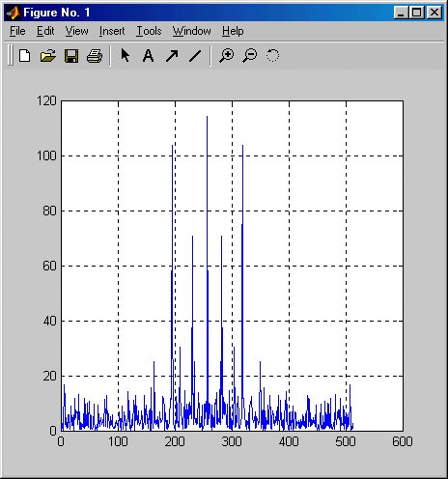This screenshot has height=479, width=448.
Task: Print the figure using printer icon
Action: [x=95, y=56]
